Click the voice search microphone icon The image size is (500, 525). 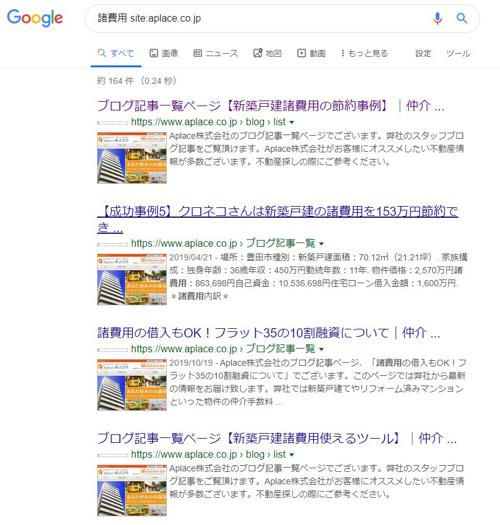point(437,18)
